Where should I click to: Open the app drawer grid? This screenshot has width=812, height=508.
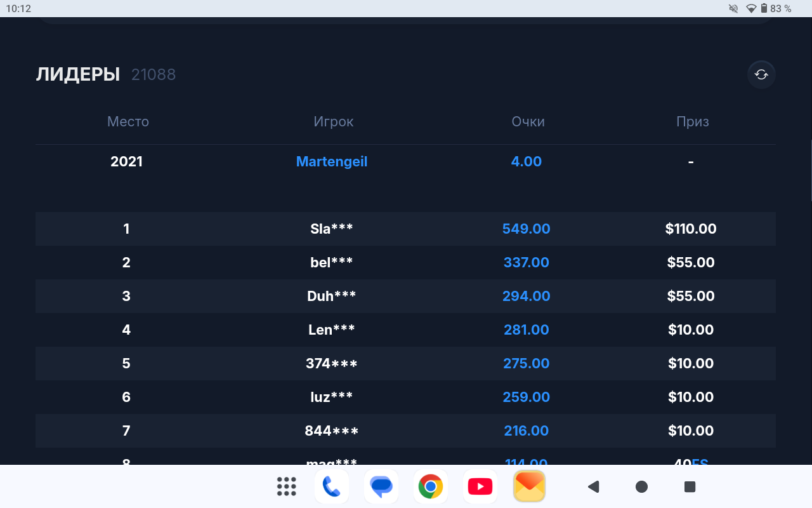(x=287, y=486)
